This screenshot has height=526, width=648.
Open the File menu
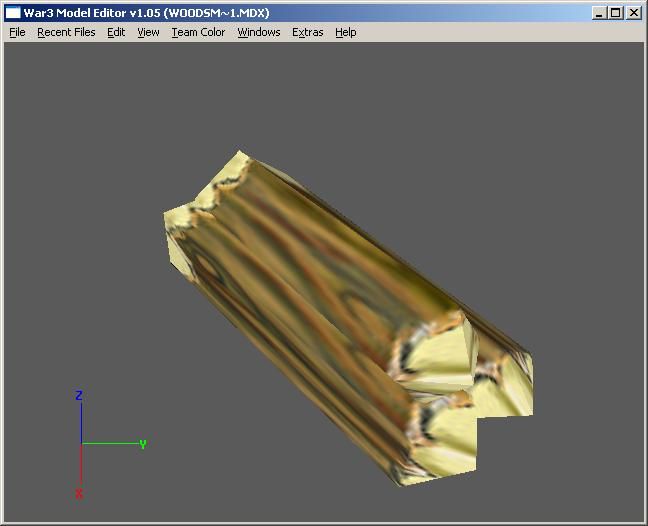[17, 32]
